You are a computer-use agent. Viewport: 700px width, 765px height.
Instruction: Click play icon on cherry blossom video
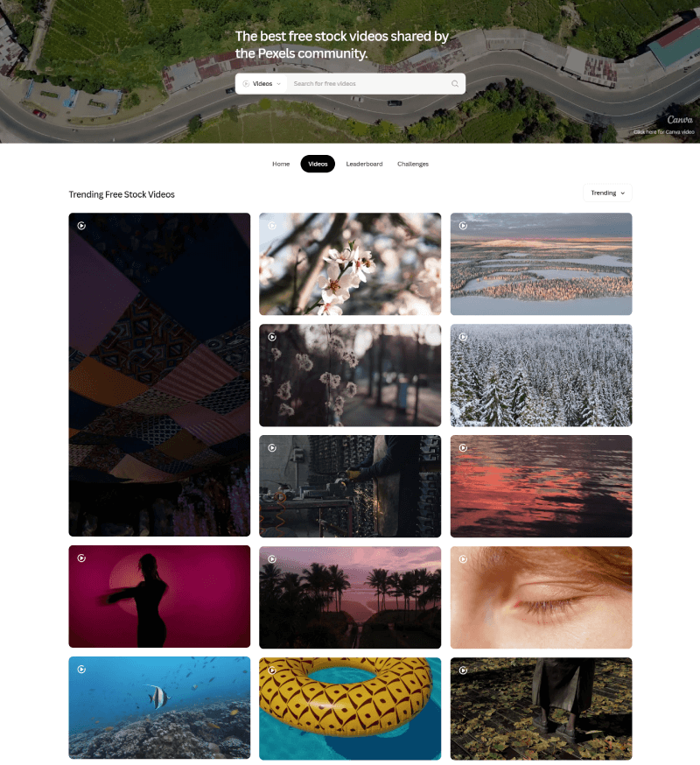coord(272,226)
